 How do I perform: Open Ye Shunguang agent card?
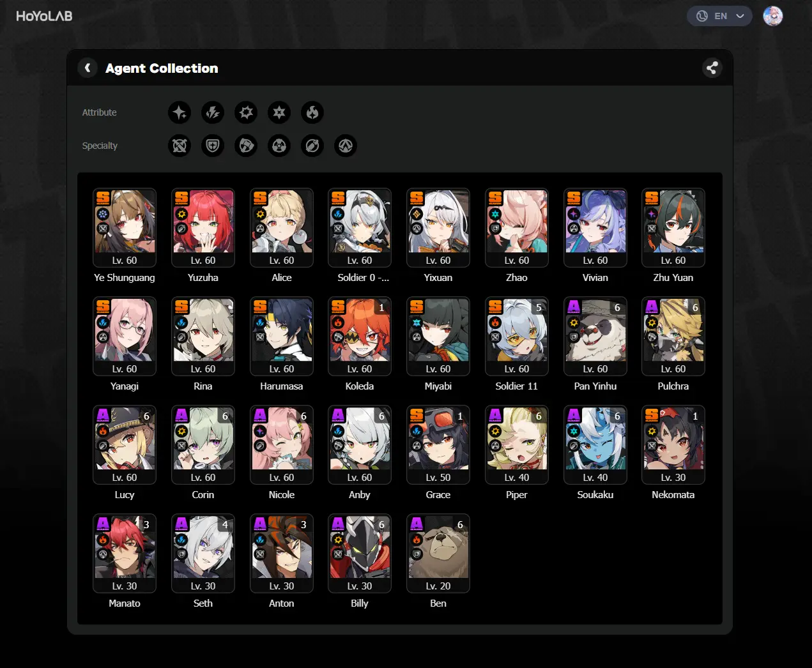coord(125,236)
